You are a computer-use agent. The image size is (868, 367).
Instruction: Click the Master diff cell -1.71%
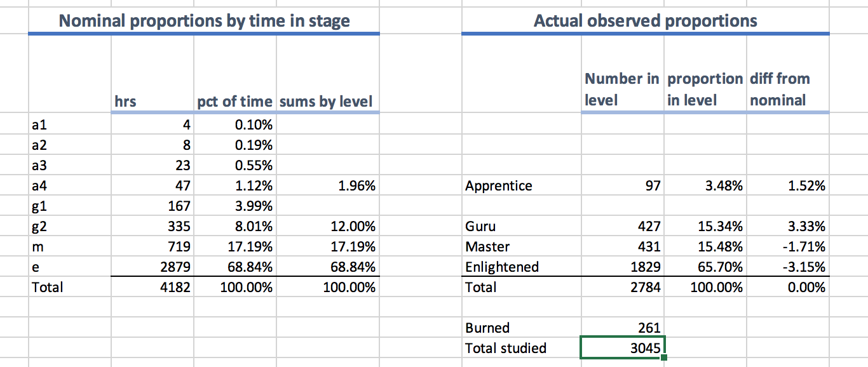coord(788,246)
